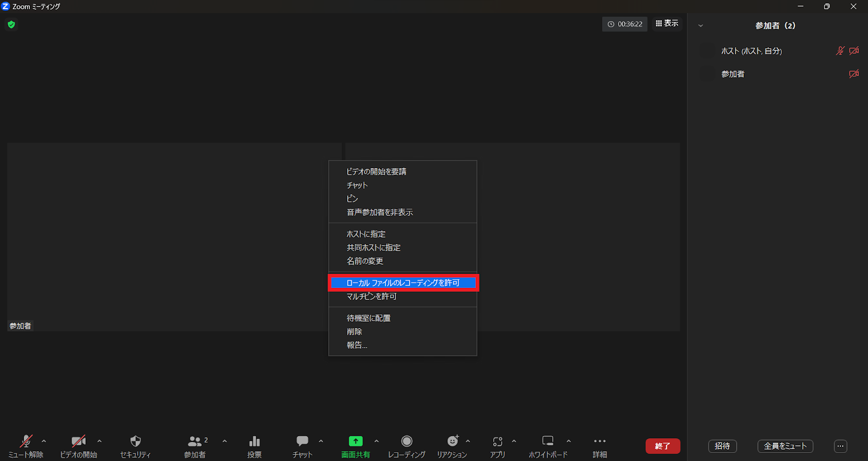
Task: Click the green Share Screen icon
Action: (x=355, y=441)
